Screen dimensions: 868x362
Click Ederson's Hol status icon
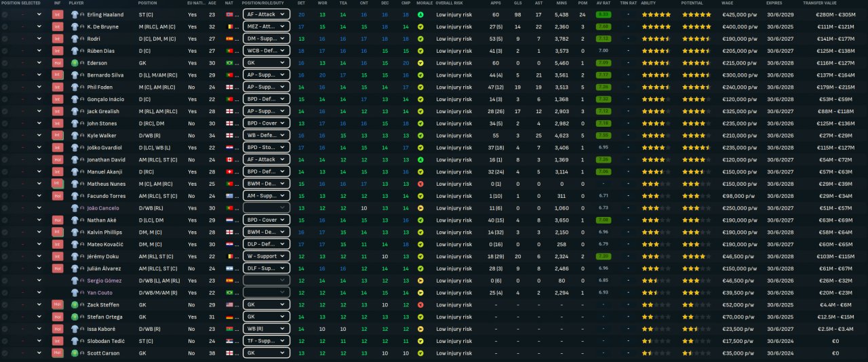[58, 63]
